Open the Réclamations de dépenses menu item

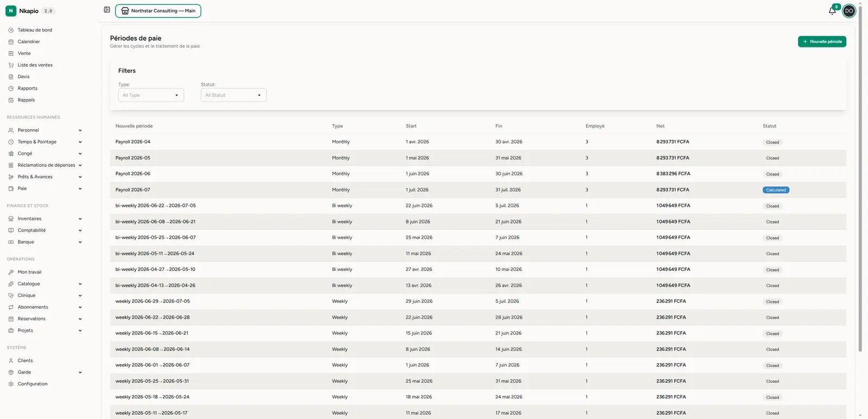[x=45, y=165]
